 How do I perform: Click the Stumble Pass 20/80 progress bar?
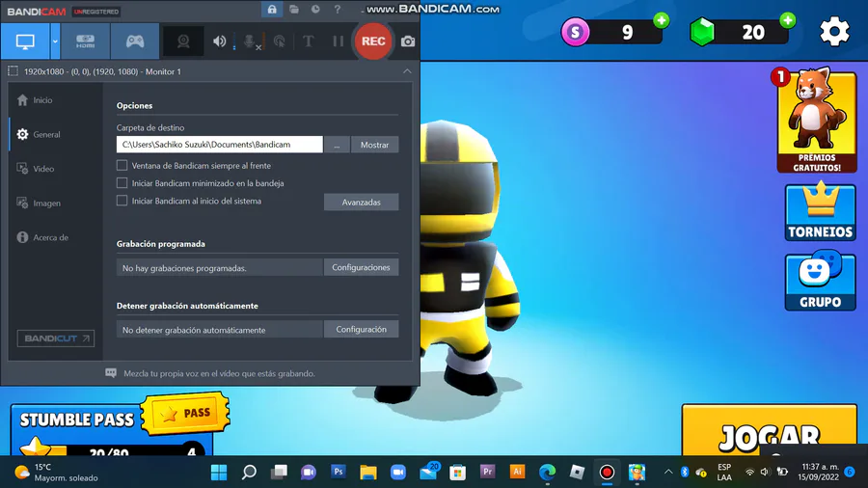tap(111, 450)
